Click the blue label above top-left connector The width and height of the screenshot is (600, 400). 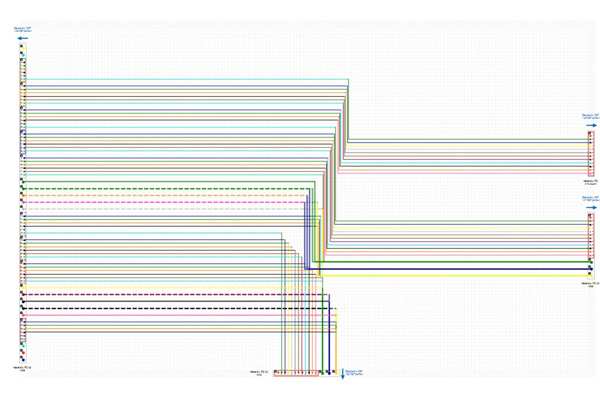(x=22, y=30)
